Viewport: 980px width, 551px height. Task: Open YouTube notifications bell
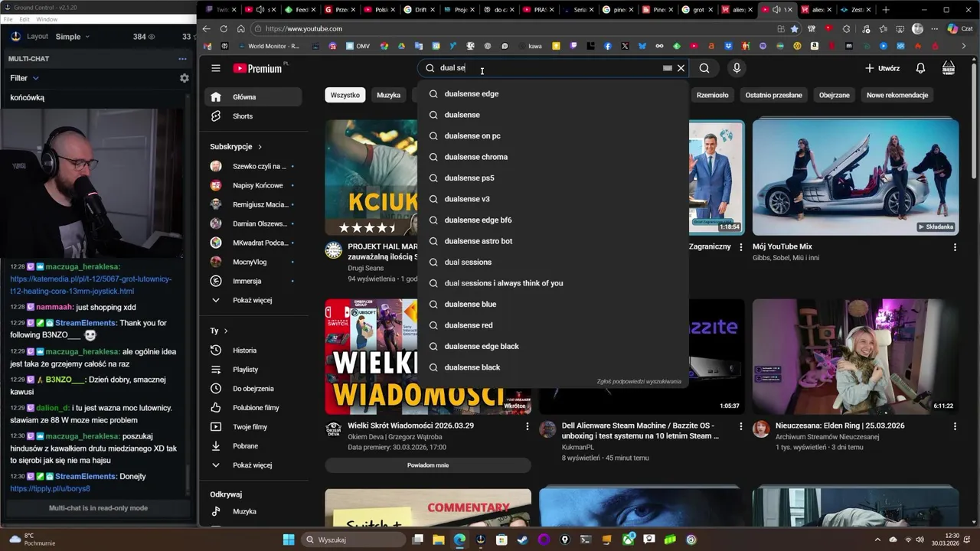920,68
